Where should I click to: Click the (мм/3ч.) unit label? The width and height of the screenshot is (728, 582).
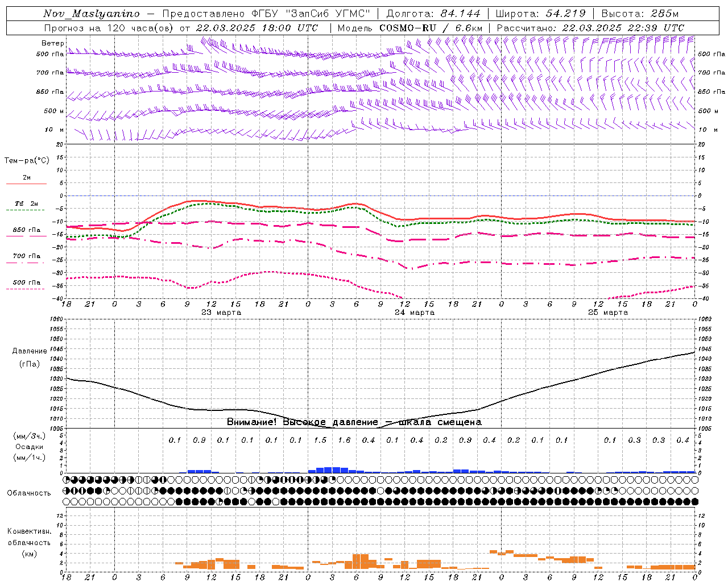click(x=30, y=436)
